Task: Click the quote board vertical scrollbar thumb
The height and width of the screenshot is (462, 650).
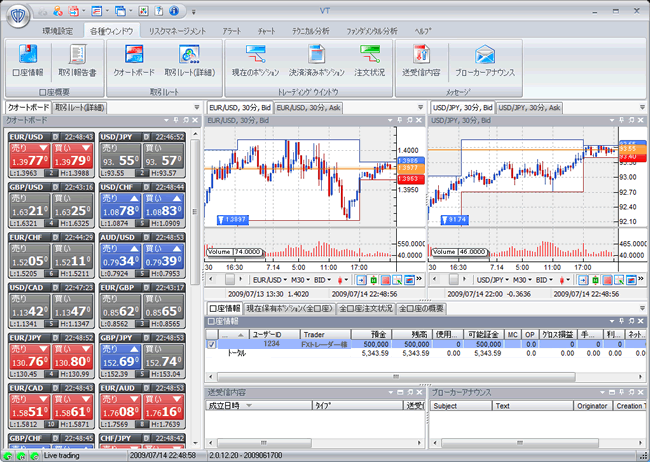Action: tap(195, 212)
